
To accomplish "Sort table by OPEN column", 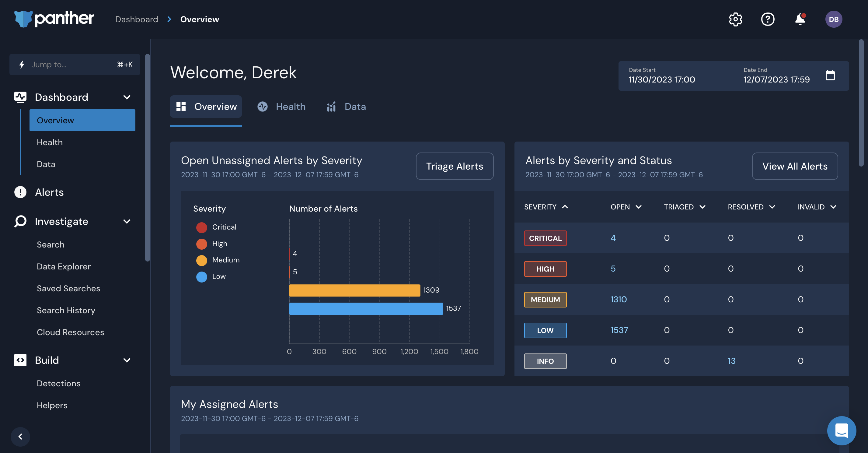I will coord(626,207).
